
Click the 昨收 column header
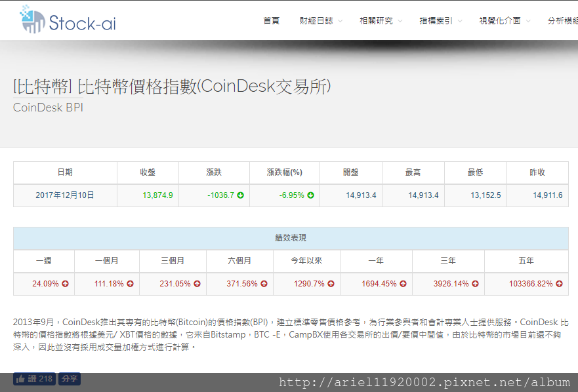537,172
